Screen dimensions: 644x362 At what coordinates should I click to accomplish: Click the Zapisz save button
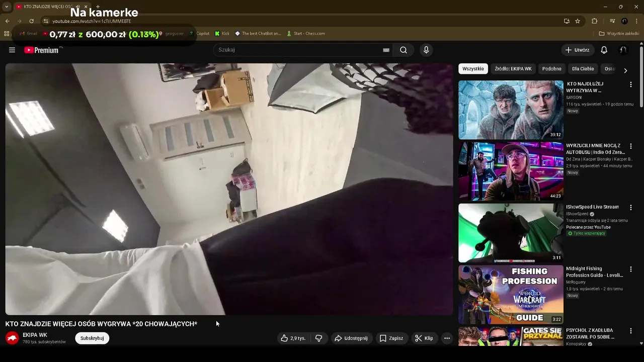[x=391, y=338]
